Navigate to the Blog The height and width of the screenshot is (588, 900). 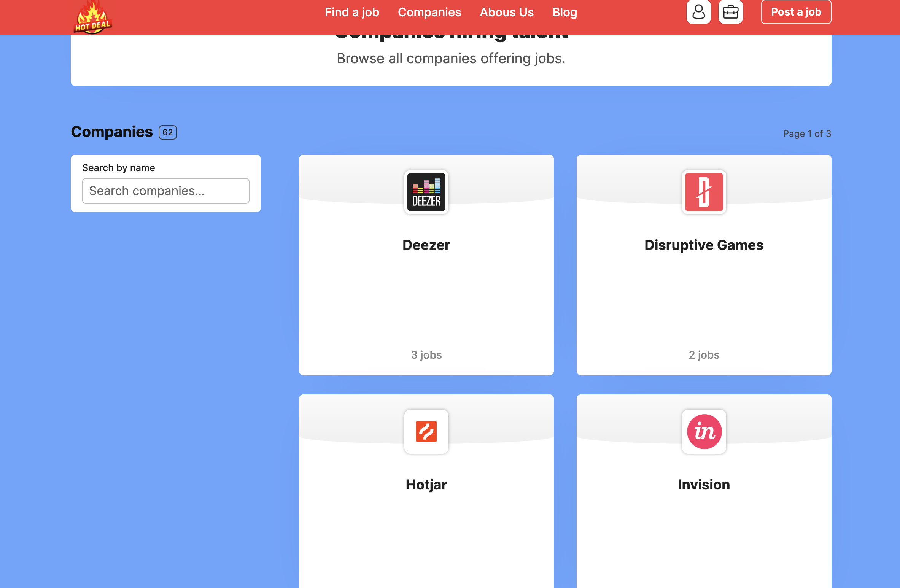pos(564,12)
